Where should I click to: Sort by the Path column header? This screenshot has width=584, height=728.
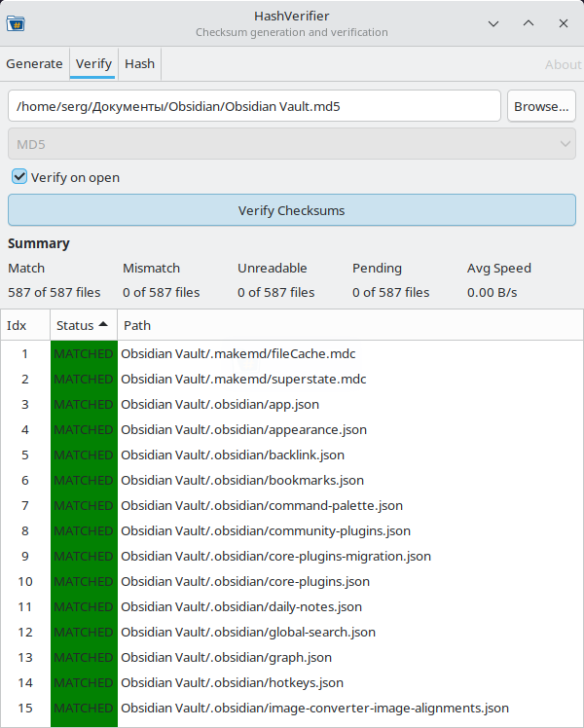pos(350,325)
